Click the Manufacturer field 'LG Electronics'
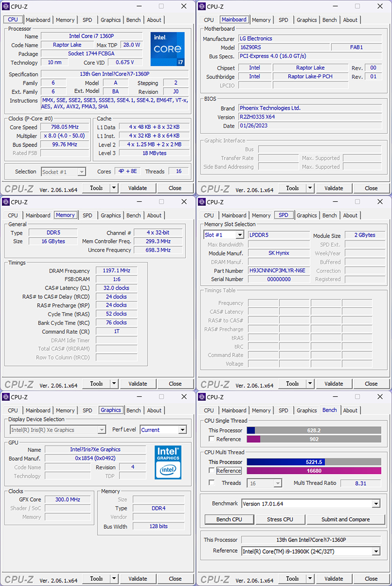Viewport: 392px width, 586px height. coord(310,39)
